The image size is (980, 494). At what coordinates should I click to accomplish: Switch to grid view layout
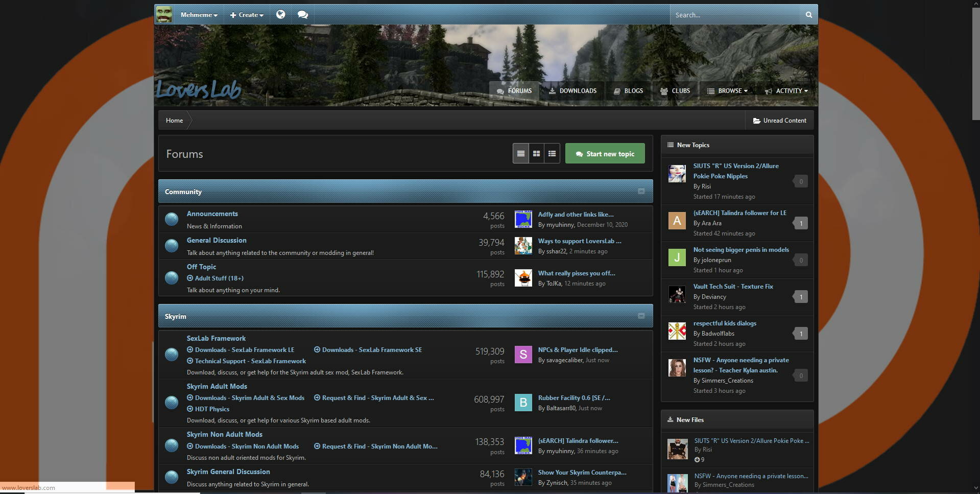click(x=536, y=154)
